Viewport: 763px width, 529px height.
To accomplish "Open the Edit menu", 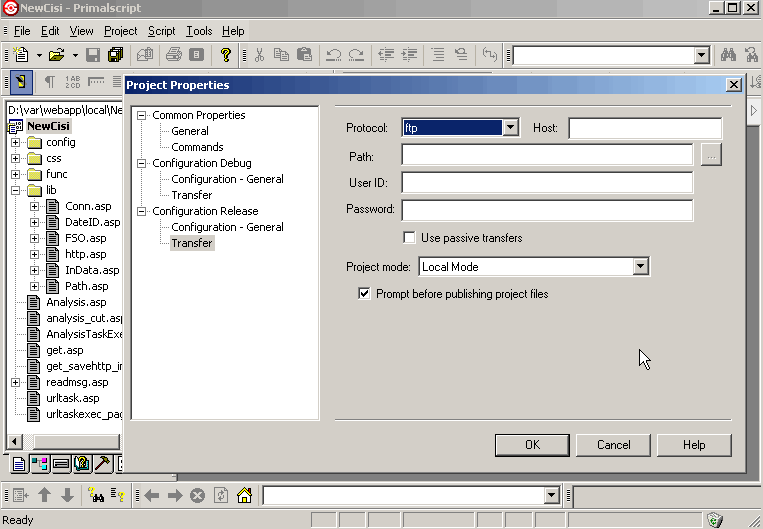I will pyautogui.click(x=50, y=31).
